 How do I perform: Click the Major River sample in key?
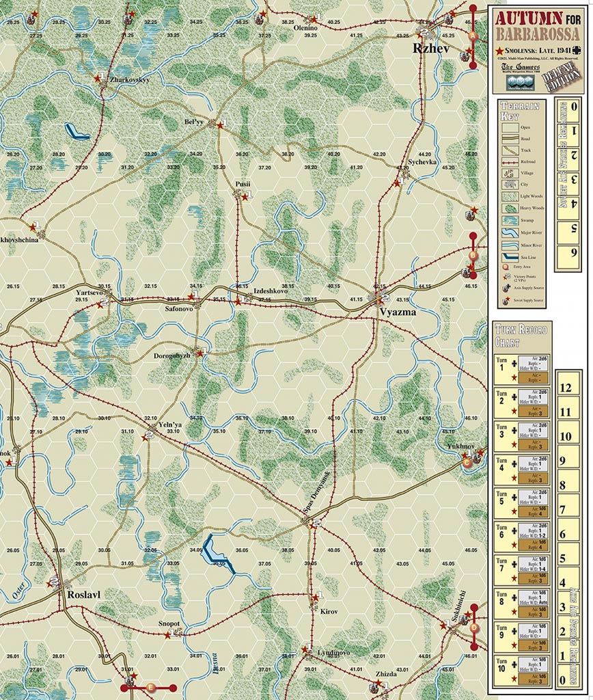click(x=509, y=232)
